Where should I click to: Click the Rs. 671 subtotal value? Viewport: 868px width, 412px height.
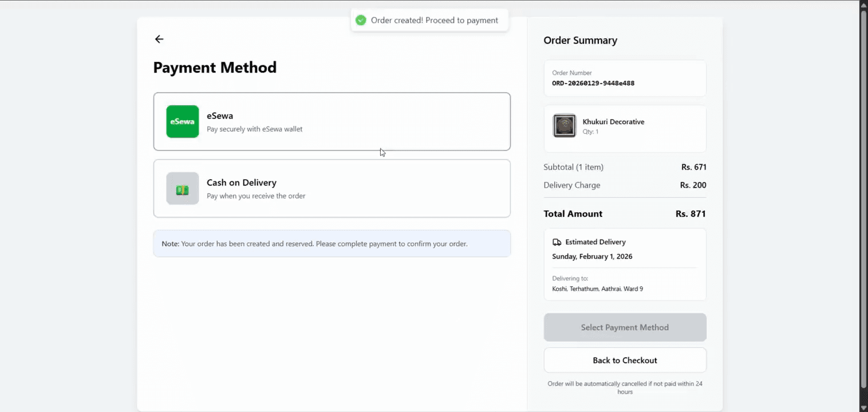pos(694,167)
